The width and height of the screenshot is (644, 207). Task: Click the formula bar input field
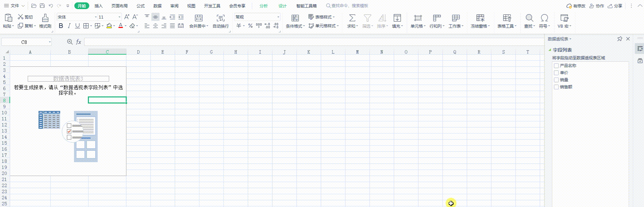[304, 42]
